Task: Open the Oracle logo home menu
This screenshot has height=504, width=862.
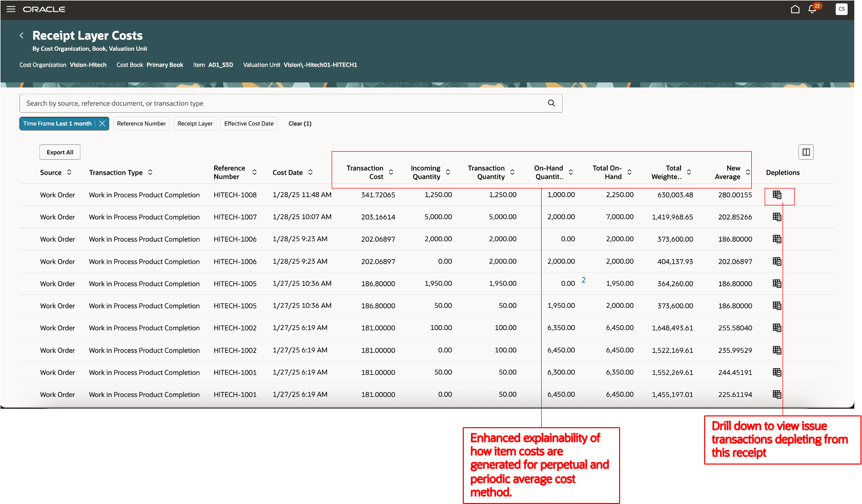Action: coord(45,9)
